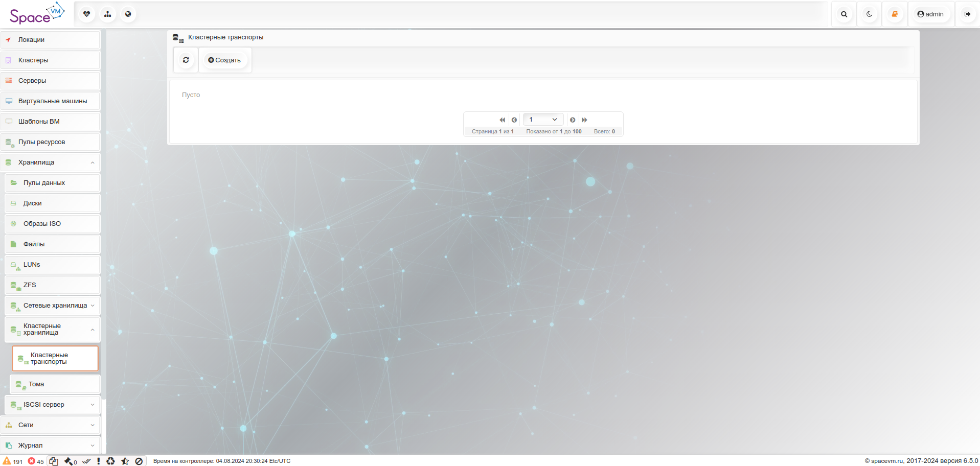Click the SpaceVM logo
Screen dimensions: 980x466
click(x=37, y=14)
